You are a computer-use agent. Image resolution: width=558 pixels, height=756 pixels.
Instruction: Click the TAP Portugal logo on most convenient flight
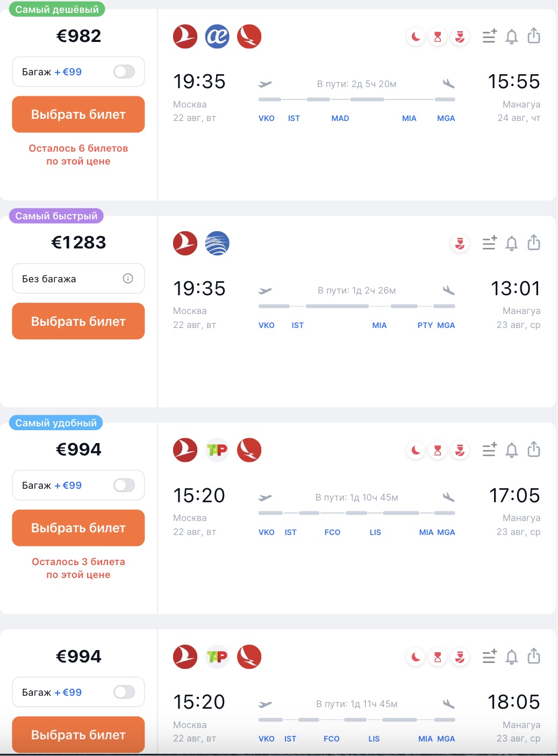[217, 451]
